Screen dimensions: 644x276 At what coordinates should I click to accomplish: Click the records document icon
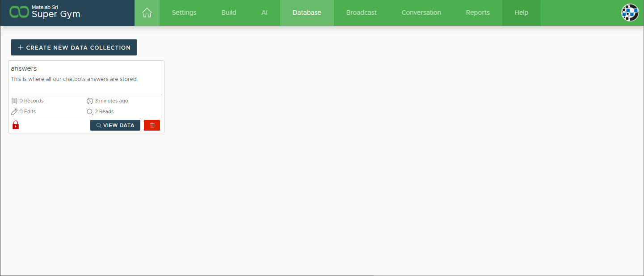click(14, 101)
